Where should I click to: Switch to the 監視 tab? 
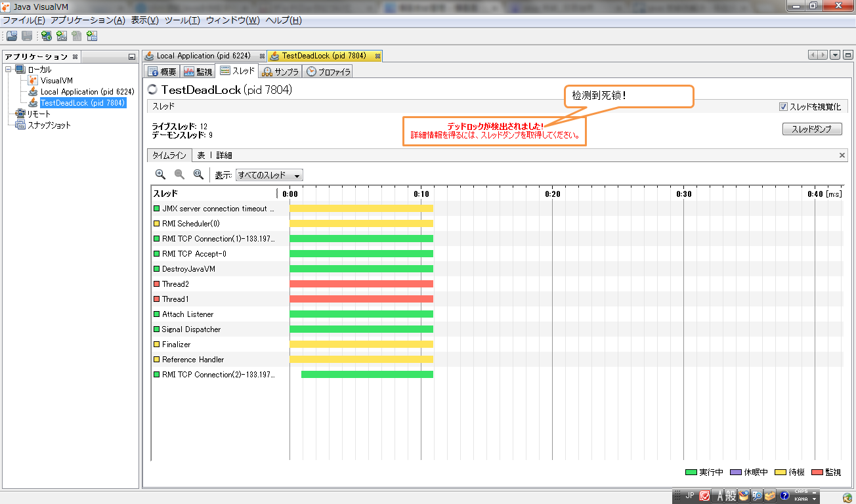pos(198,72)
